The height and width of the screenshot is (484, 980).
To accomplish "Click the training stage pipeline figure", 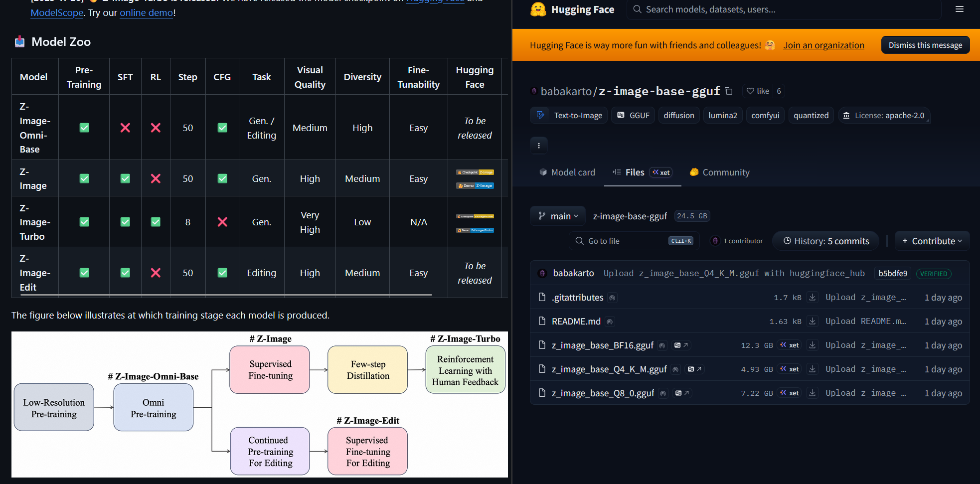I will click(x=260, y=404).
